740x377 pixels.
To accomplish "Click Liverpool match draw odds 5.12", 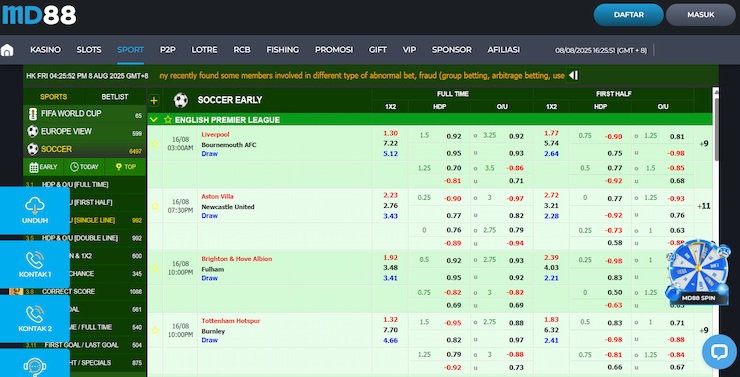I will [390, 154].
